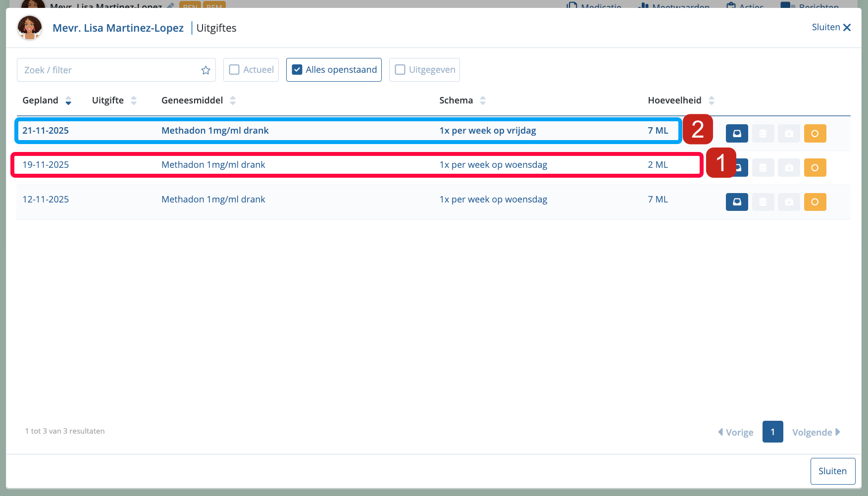This screenshot has width=868, height=496.
Task: Click orange circle icon for 19-11-2025 row
Action: [815, 168]
